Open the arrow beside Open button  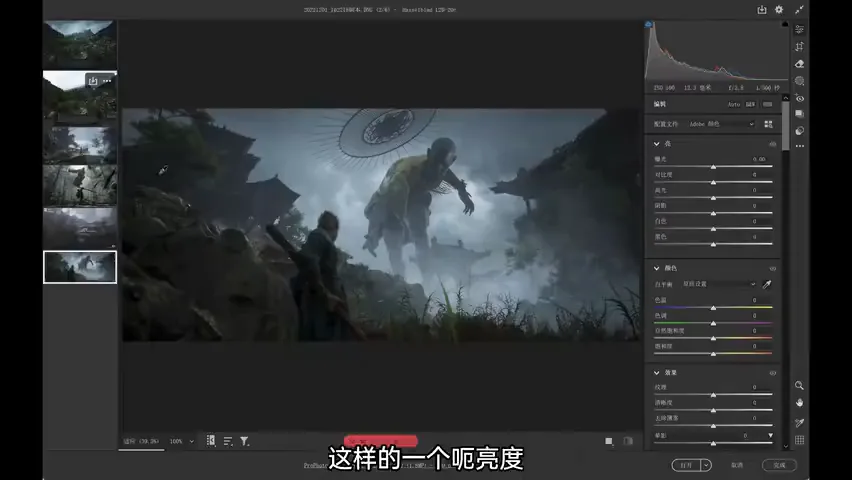coord(706,465)
